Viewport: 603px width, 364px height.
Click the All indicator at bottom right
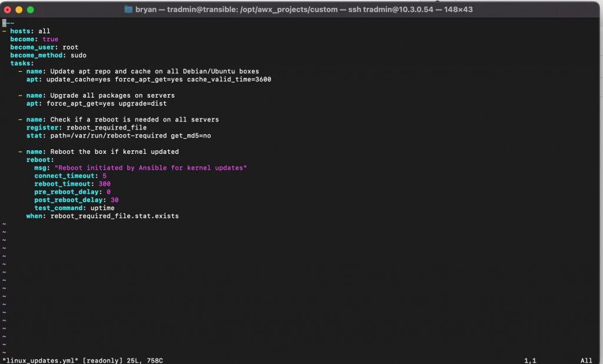585,360
